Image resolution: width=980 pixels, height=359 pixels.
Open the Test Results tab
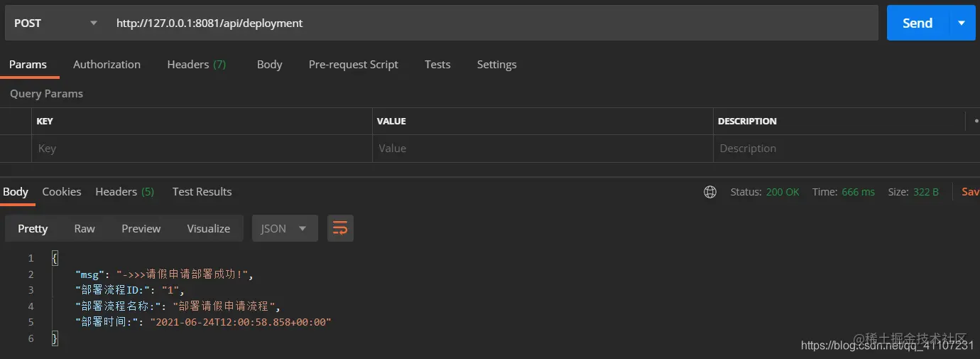(x=202, y=191)
